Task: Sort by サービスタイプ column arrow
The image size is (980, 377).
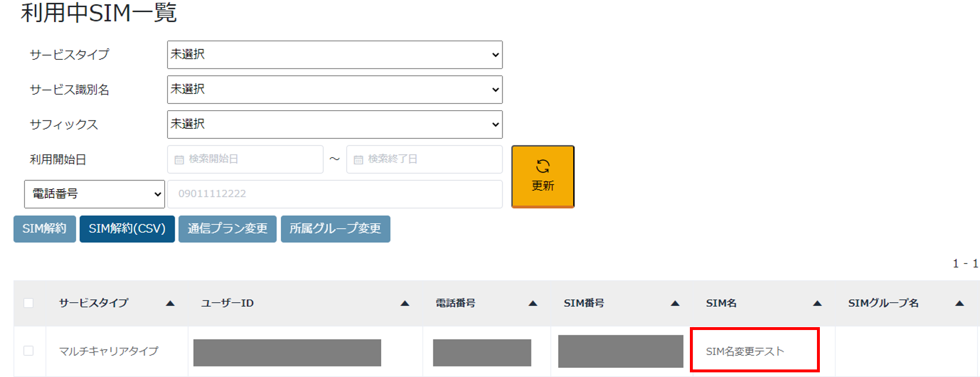Action: pos(170,303)
